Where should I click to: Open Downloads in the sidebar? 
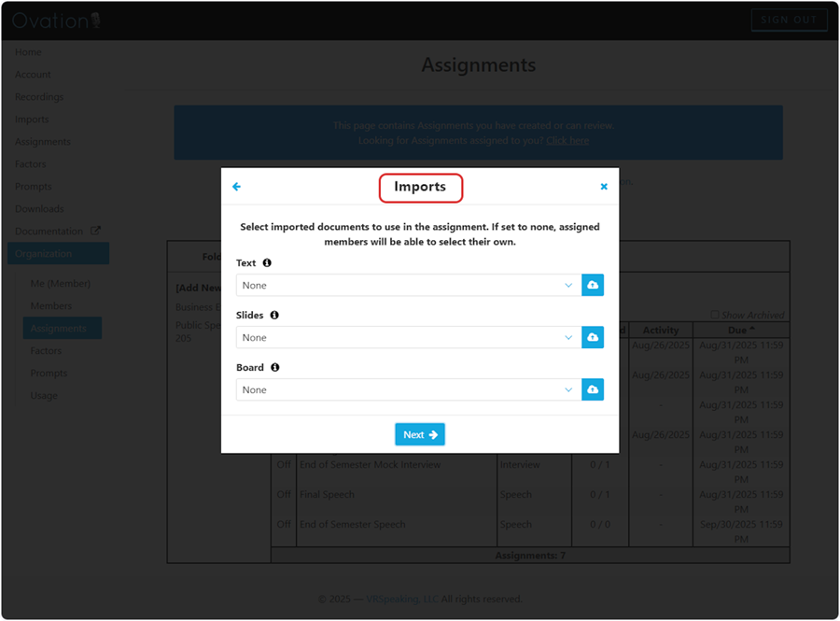coord(39,209)
